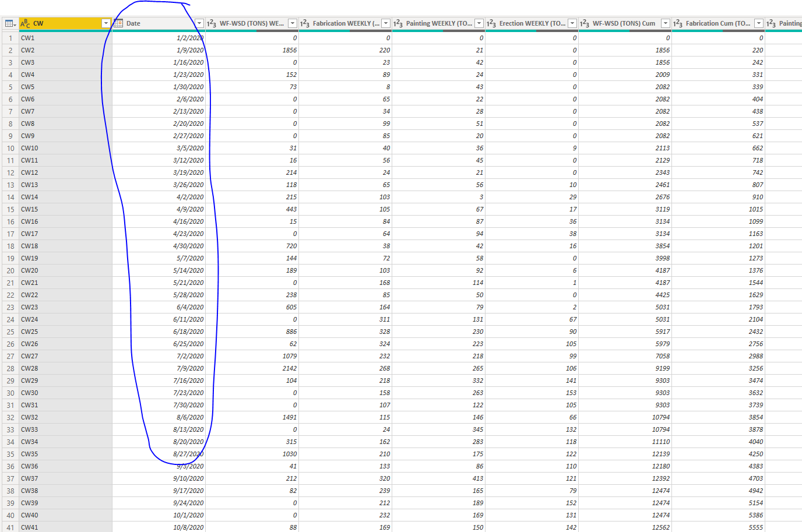802x532 pixels.
Task: Select row number 1
Action: [10, 38]
